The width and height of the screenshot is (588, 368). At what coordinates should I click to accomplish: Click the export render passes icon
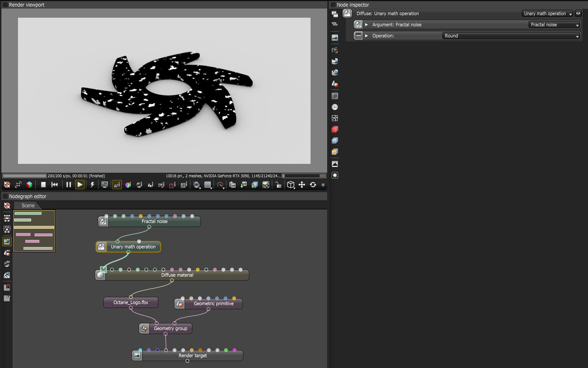click(x=255, y=185)
